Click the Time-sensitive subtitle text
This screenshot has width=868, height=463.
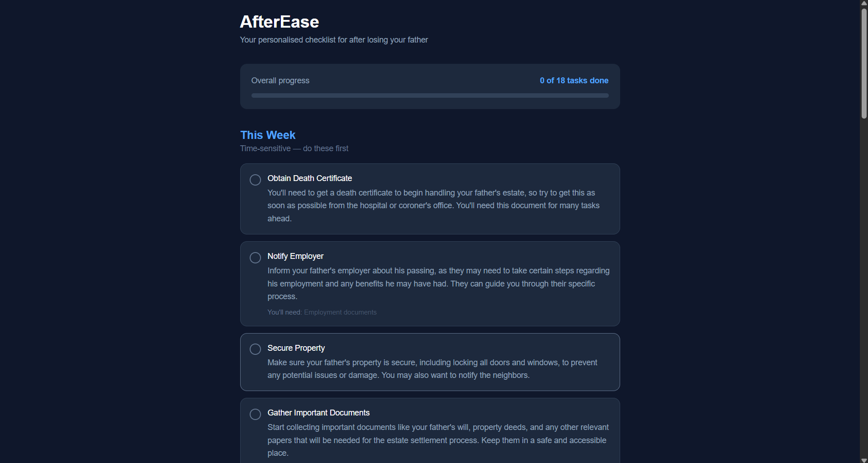point(294,148)
